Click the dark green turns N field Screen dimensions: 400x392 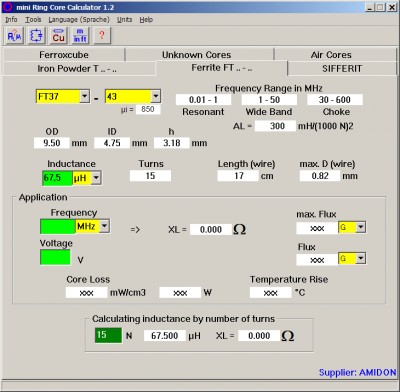click(108, 335)
